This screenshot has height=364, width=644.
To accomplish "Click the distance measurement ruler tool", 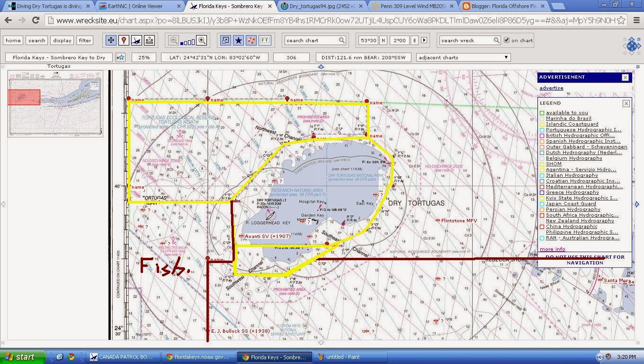I will coord(149,40).
